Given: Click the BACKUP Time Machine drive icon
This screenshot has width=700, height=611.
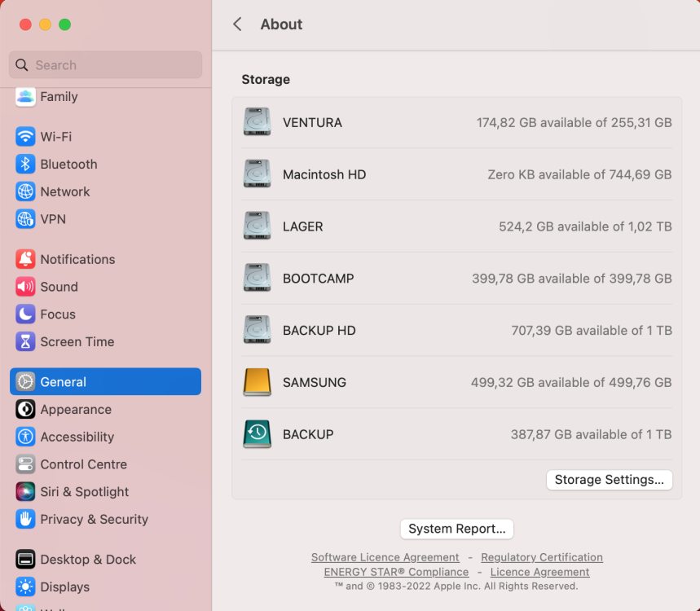Looking at the screenshot, I should click(x=258, y=434).
